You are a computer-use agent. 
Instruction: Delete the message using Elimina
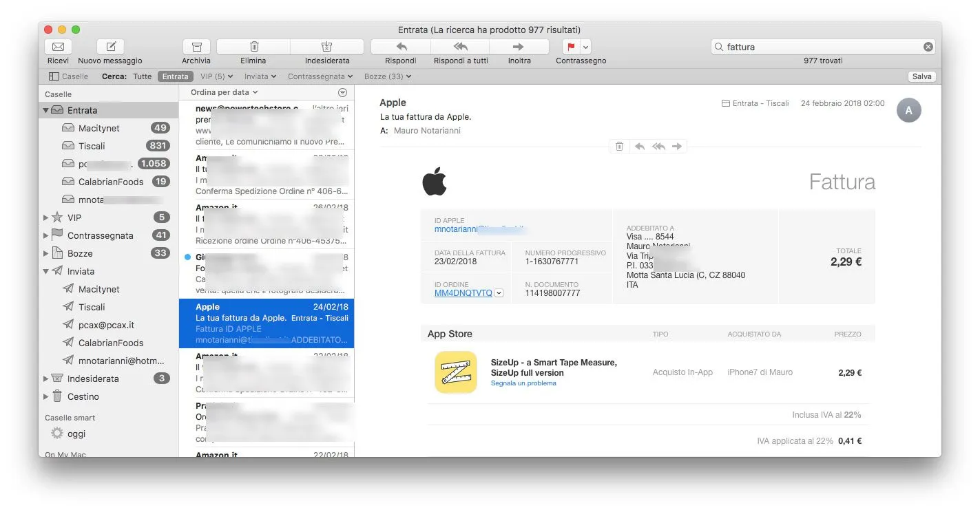tap(253, 46)
